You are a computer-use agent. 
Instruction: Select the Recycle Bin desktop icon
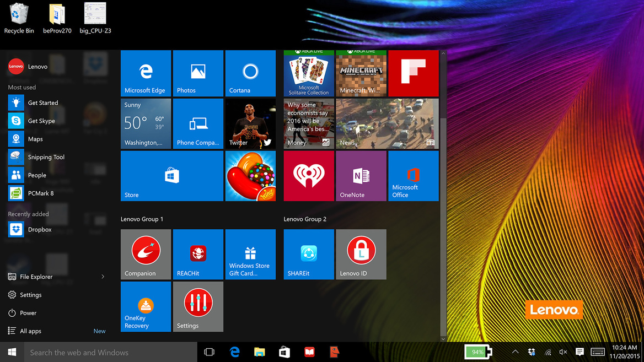pos(19,19)
